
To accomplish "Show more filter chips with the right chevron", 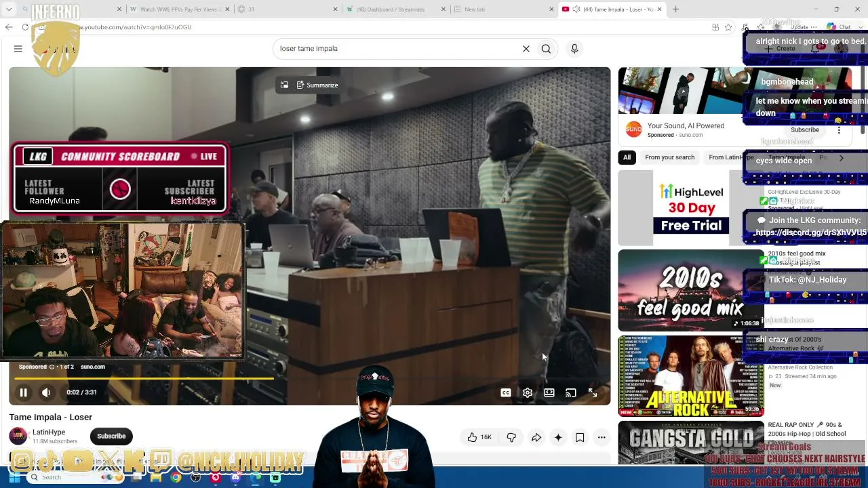I will pos(841,158).
